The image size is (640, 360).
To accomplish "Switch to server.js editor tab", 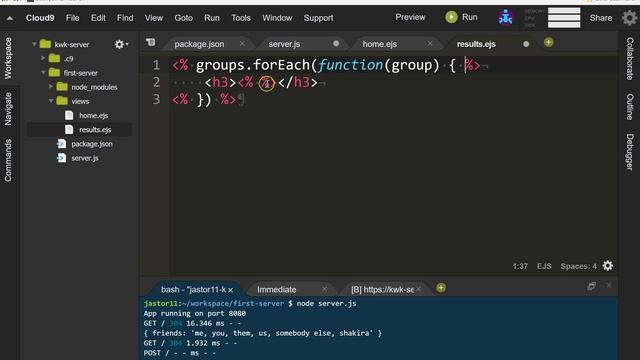I will [284, 44].
